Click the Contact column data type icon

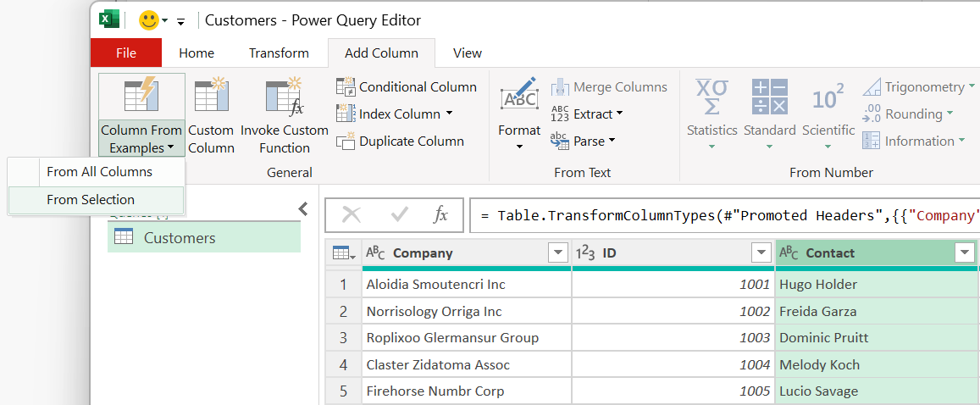pyautogui.click(x=789, y=253)
